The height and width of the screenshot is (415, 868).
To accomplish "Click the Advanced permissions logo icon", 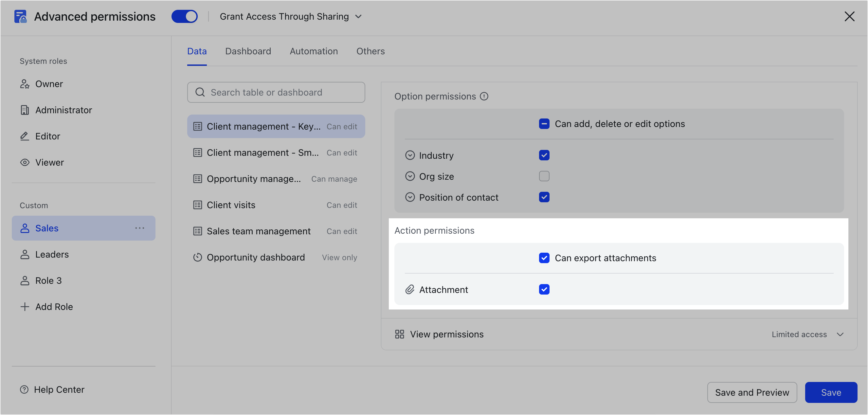I will (x=21, y=16).
